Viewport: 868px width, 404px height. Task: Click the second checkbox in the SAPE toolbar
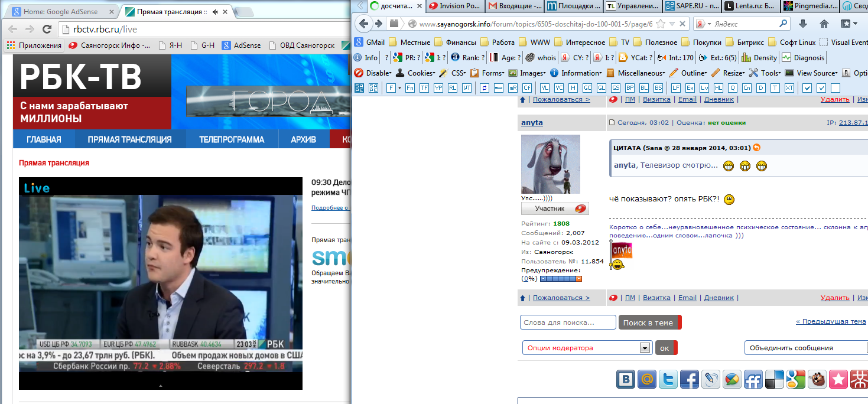tap(821, 88)
